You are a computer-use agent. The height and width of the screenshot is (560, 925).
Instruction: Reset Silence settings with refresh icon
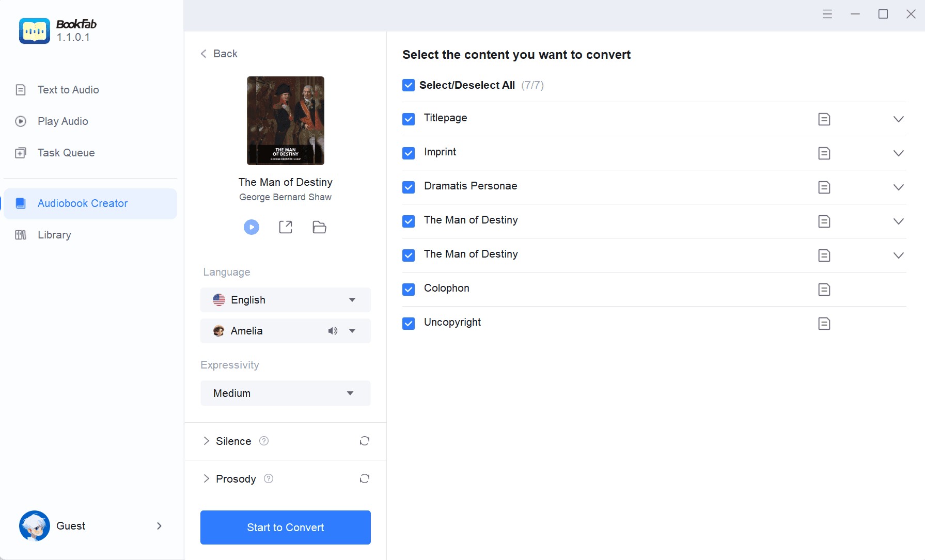(364, 441)
